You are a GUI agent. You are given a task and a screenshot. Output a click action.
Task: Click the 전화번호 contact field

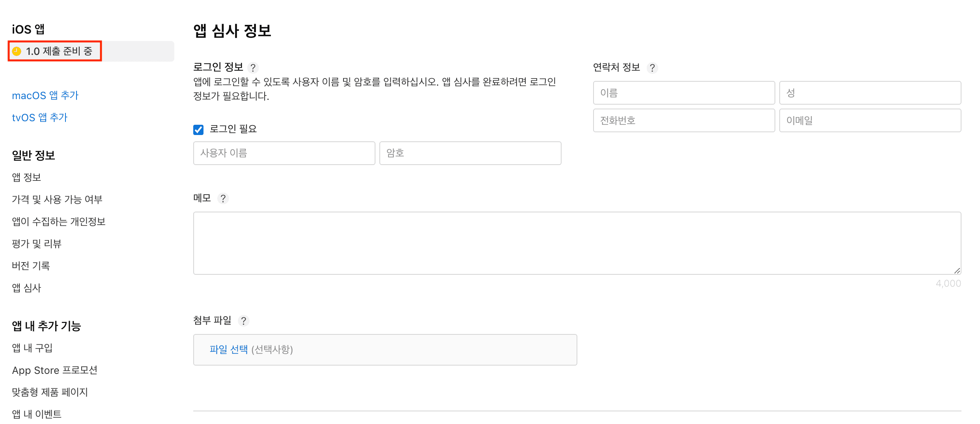[684, 120]
